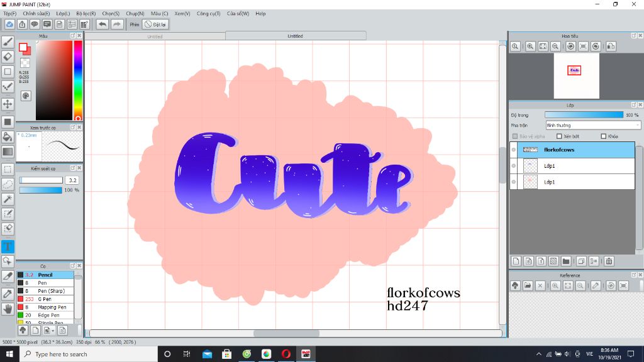Open the add brush dropdown arrow
Viewport: 644px width, 362px height.
coord(53,331)
